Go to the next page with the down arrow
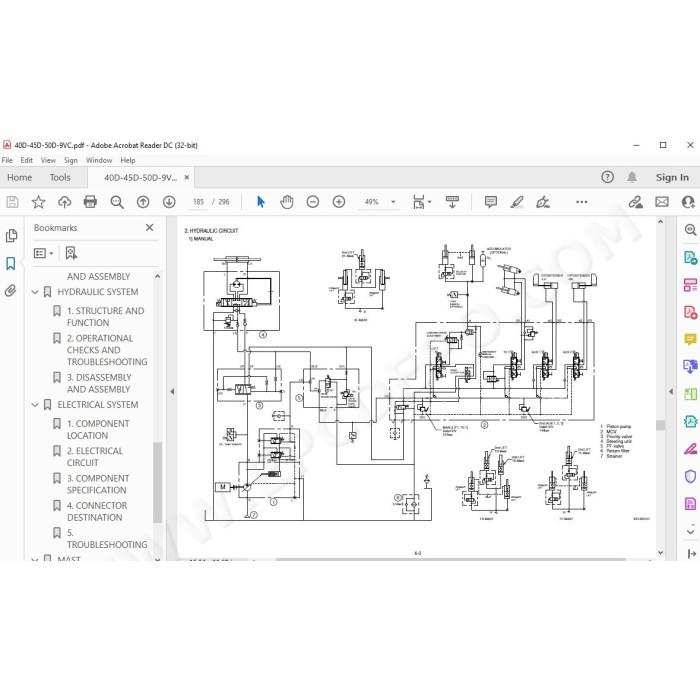This screenshot has width=700, height=700. coord(169,202)
